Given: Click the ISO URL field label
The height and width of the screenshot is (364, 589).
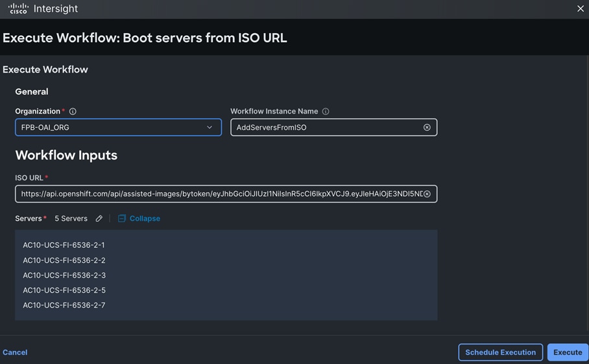Looking at the screenshot, I should point(29,178).
